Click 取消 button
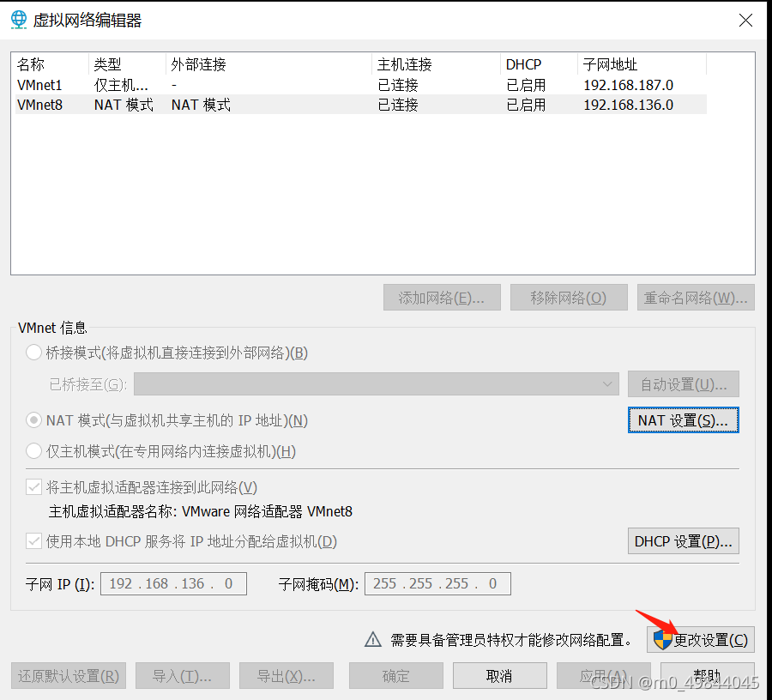The width and height of the screenshot is (772, 700). point(500,676)
